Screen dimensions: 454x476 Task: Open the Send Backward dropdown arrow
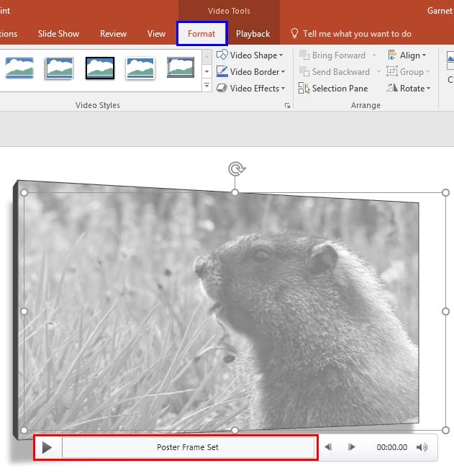[378, 72]
